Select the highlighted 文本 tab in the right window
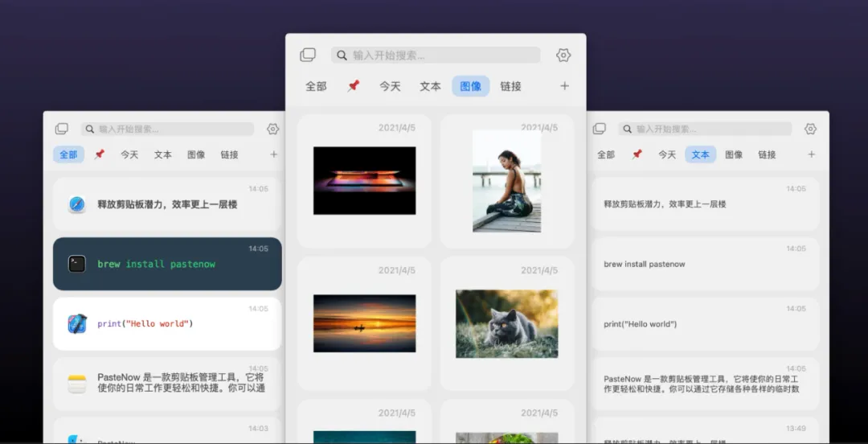Viewport: 868px width, 444px height. 700,154
